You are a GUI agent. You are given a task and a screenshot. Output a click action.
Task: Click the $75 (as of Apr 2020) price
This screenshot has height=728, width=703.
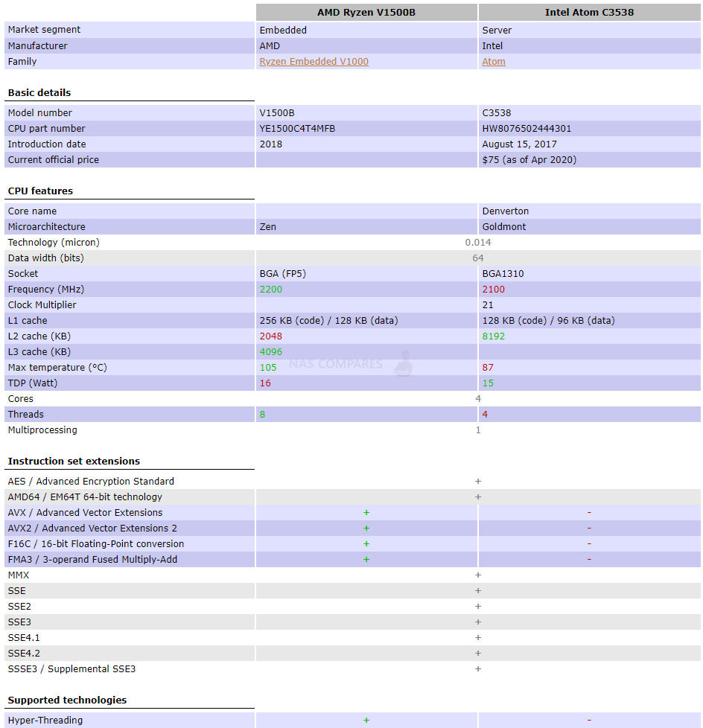[x=529, y=160]
